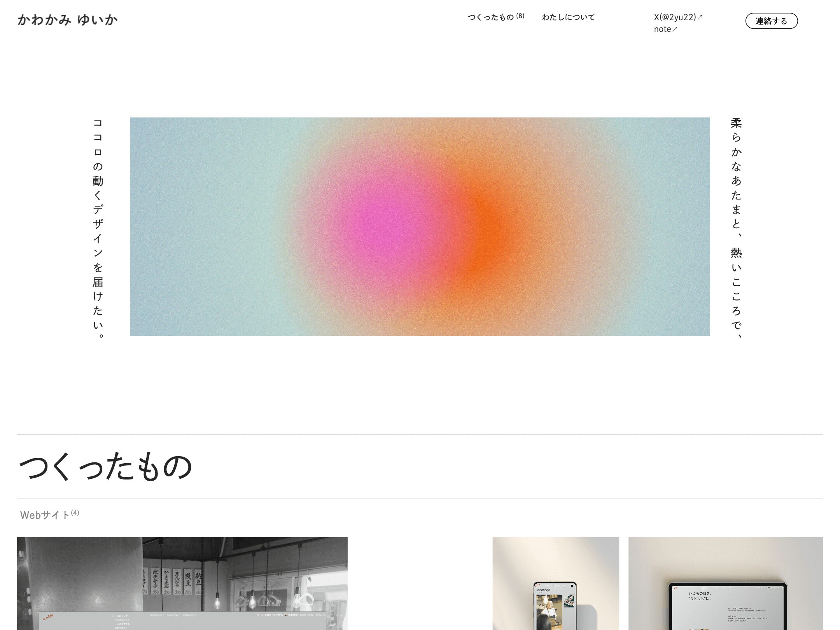The image size is (840, 630).
Task: Click the (8) count badge in the nav
Action: coord(520,16)
